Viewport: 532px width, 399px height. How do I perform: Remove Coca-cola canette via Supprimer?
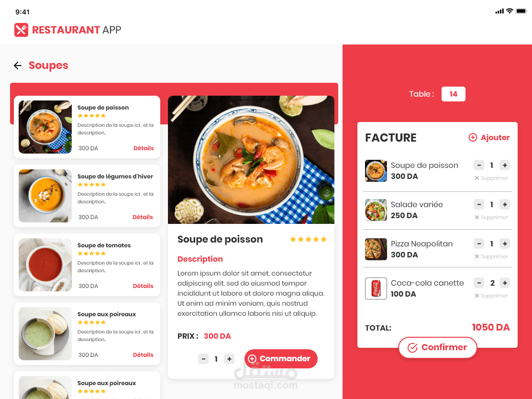pos(491,296)
